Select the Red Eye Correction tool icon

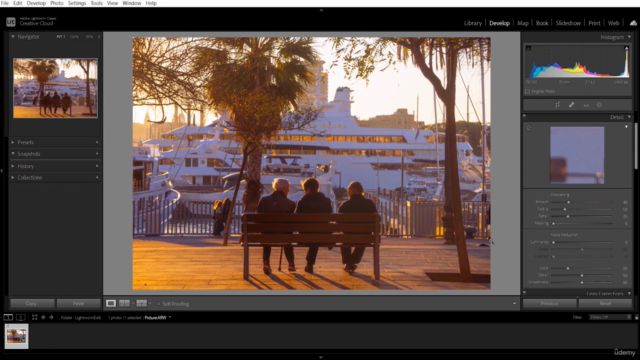(586, 105)
